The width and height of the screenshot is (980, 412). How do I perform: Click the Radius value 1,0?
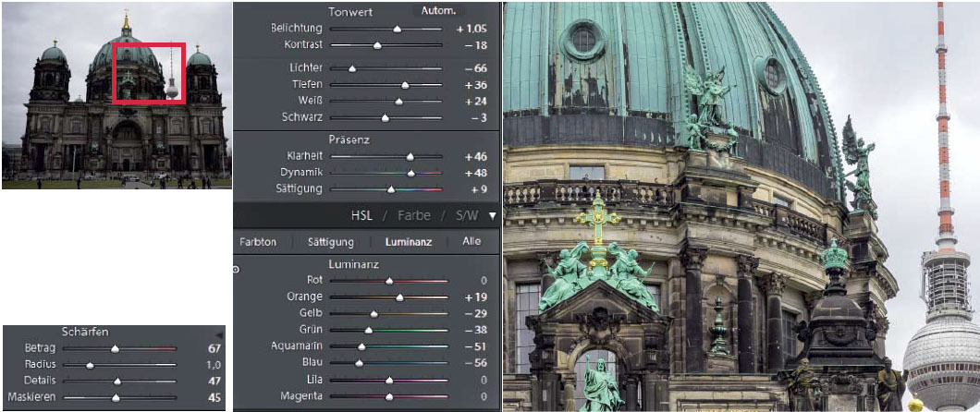[x=214, y=365]
